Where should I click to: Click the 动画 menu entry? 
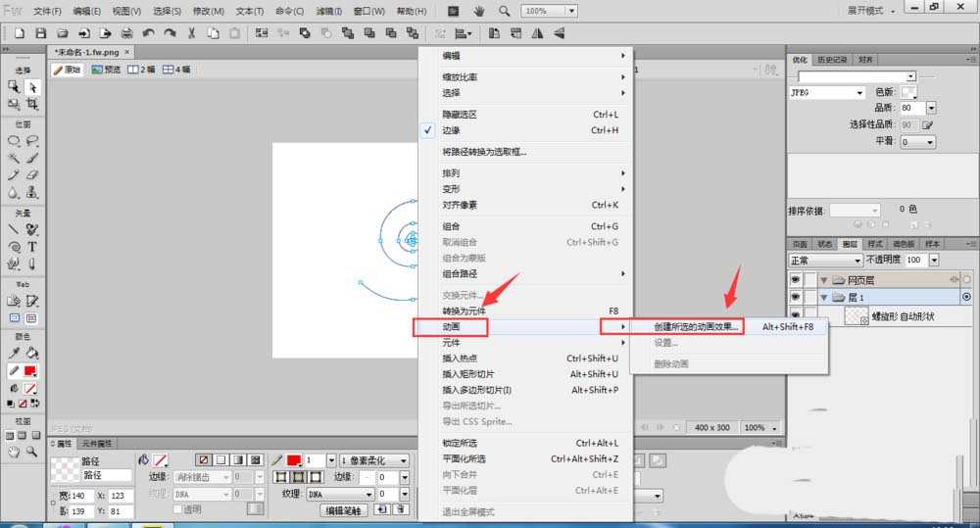point(451,326)
